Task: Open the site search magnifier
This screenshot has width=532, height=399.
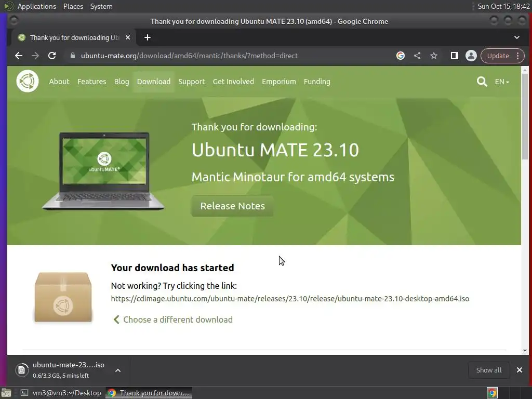Action: click(x=482, y=82)
